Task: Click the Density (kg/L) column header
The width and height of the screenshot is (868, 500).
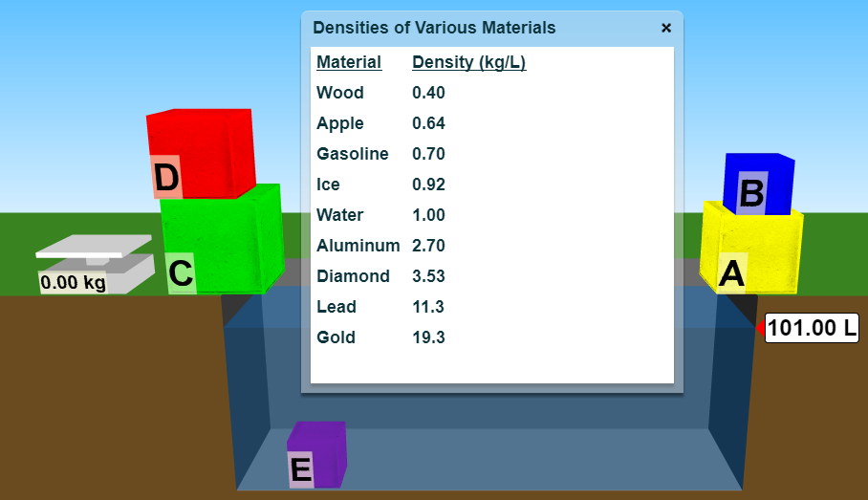Action: tap(468, 62)
